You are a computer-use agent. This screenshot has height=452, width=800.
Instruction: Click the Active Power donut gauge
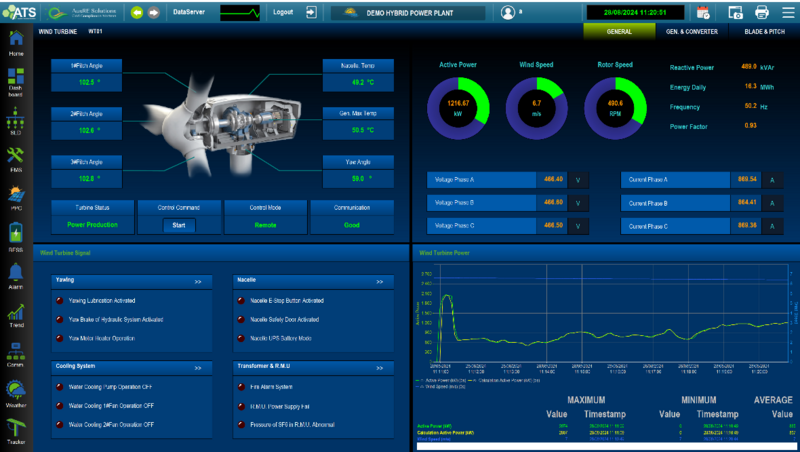[458, 108]
